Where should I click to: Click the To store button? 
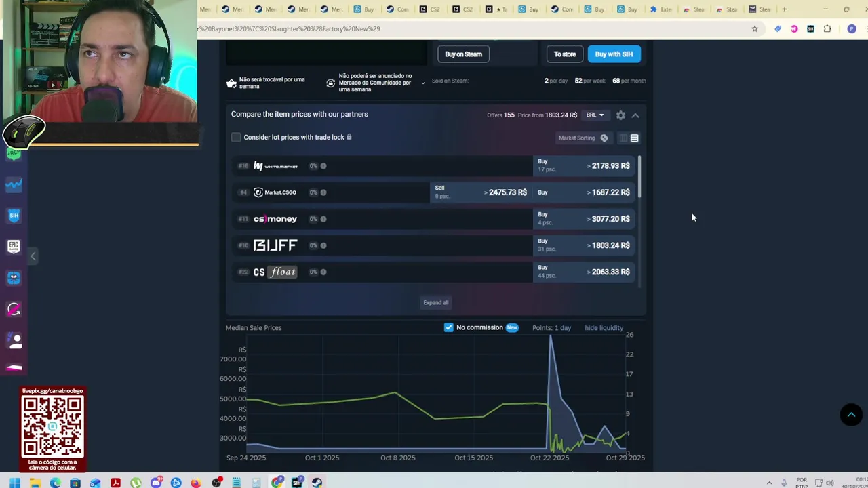pos(565,54)
